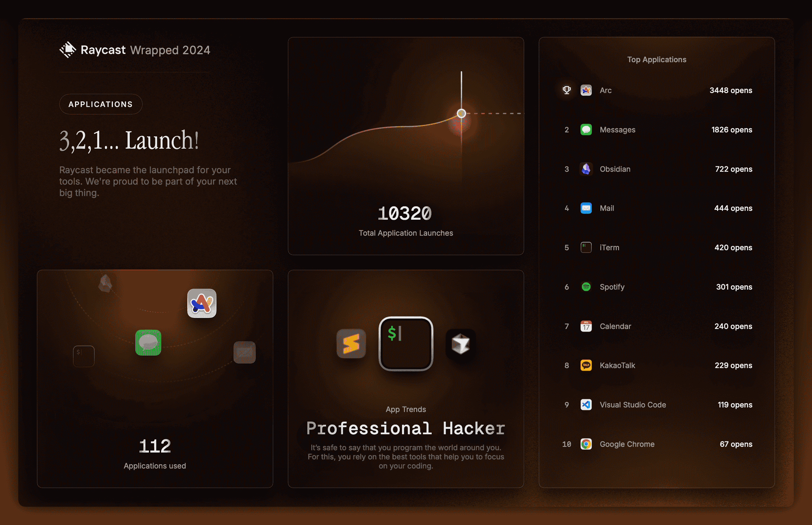
Task: Click the Visual Studio Code icon
Action: point(586,405)
